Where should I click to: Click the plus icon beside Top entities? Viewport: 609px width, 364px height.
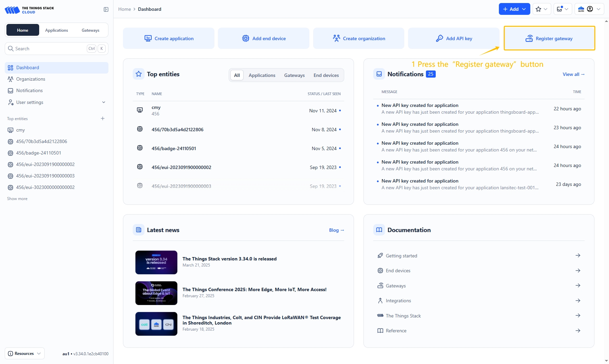pos(103,118)
